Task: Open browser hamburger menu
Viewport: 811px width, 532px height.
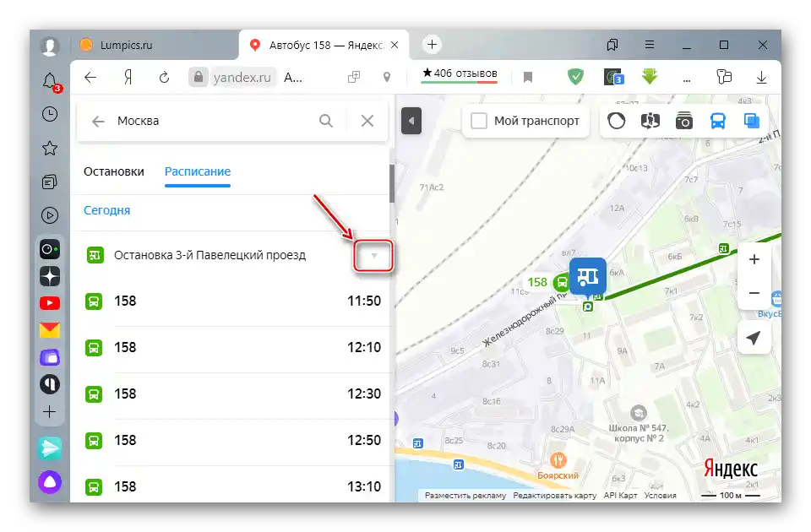Action: [x=650, y=45]
